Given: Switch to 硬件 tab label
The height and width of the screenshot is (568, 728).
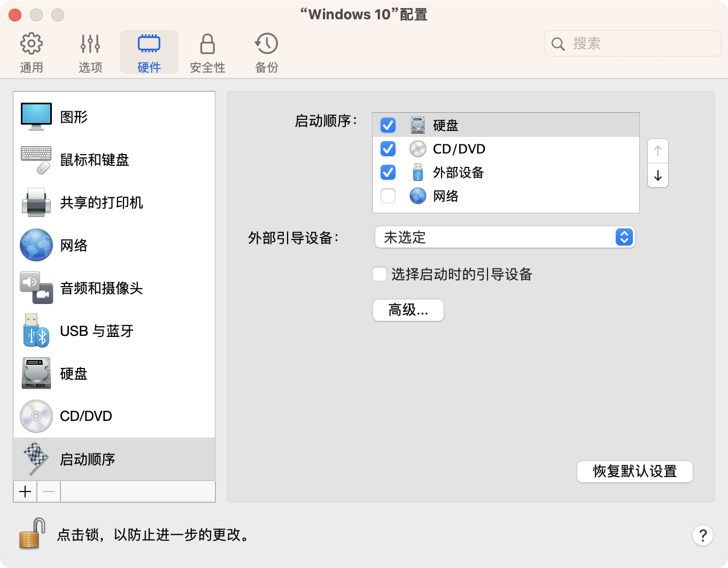Looking at the screenshot, I should click(x=149, y=67).
